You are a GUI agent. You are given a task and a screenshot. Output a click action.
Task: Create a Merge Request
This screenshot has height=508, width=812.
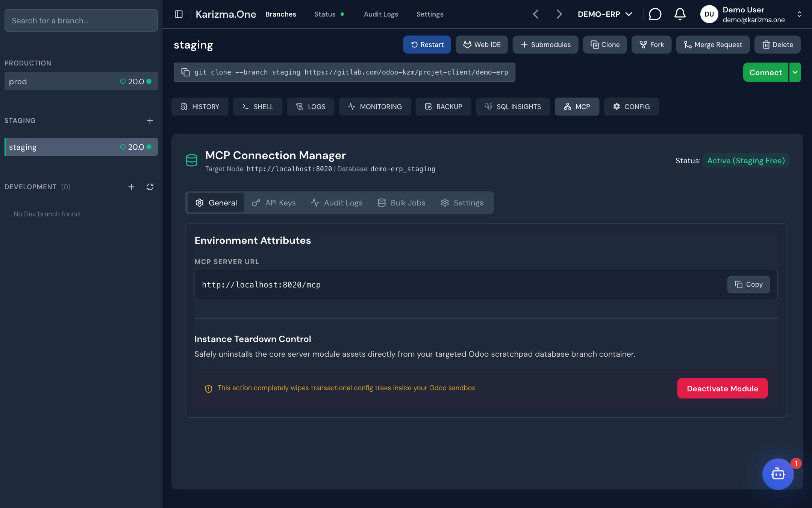tap(713, 45)
